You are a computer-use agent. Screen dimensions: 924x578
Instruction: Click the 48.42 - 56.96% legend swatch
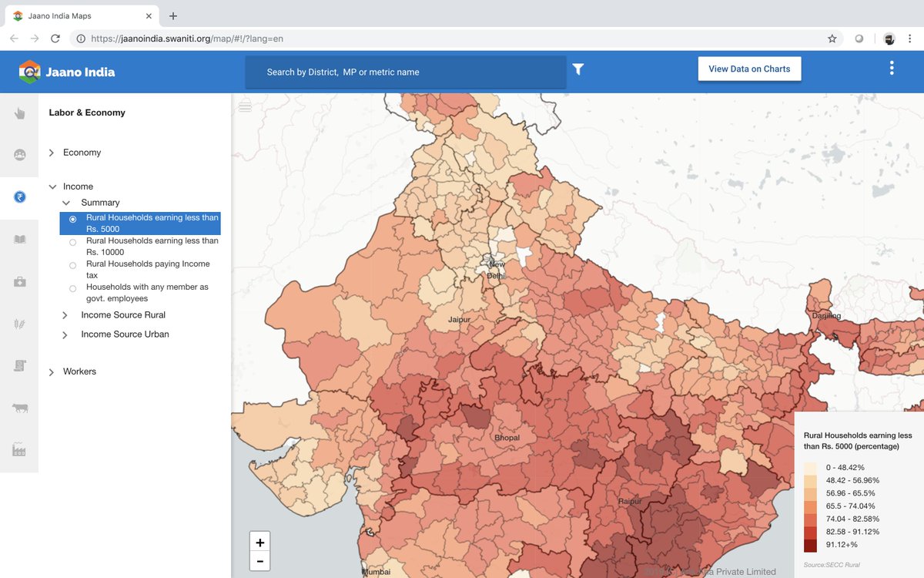point(810,481)
